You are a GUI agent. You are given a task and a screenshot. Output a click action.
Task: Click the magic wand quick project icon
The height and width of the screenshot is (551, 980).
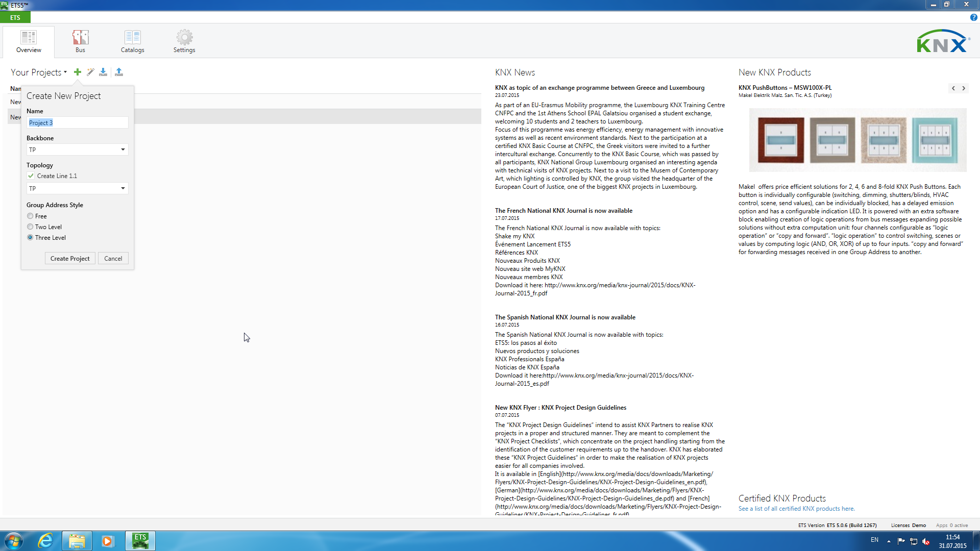click(x=90, y=72)
